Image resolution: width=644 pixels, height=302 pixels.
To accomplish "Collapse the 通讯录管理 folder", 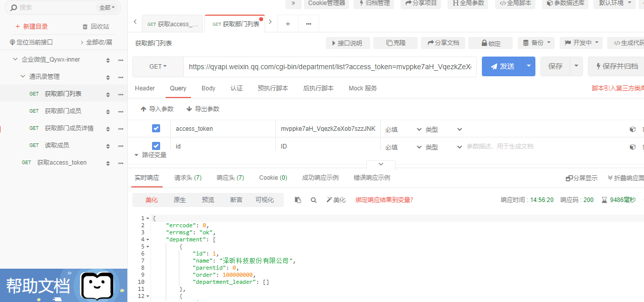I will (23, 77).
